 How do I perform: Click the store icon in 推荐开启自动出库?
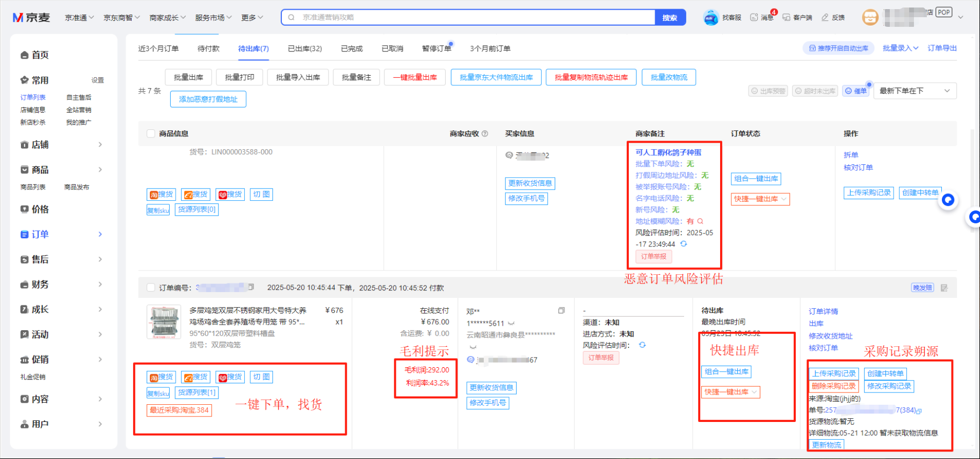812,48
